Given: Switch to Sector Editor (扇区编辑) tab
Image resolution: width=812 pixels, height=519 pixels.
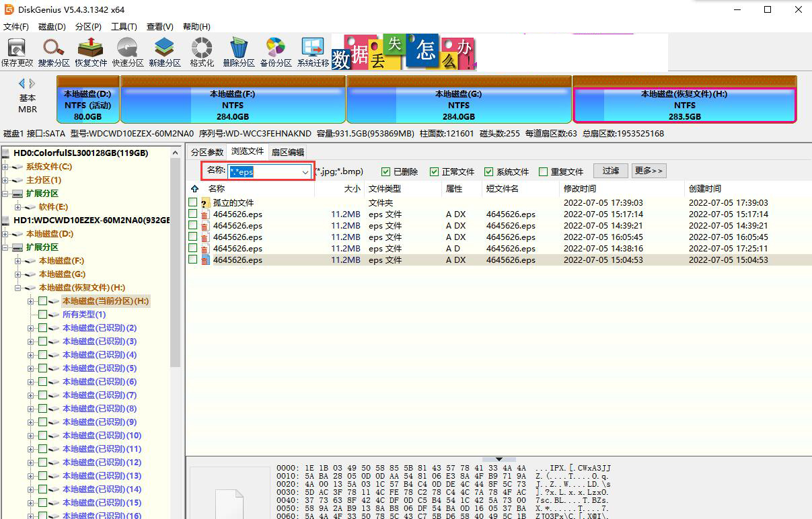Looking at the screenshot, I should click(288, 153).
